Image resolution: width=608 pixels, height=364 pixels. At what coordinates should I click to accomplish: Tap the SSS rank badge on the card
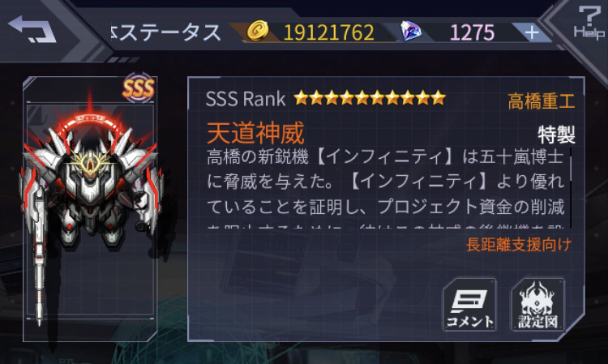pyautogui.click(x=139, y=88)
